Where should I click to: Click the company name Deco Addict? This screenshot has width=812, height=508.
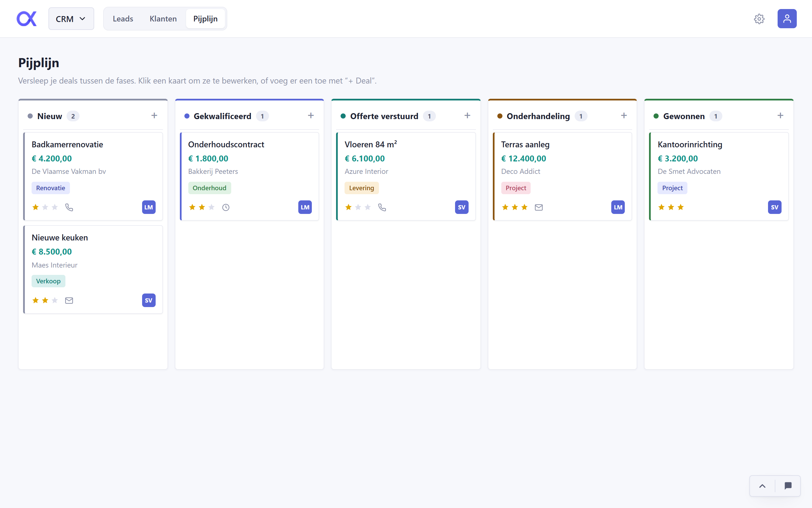521,171
